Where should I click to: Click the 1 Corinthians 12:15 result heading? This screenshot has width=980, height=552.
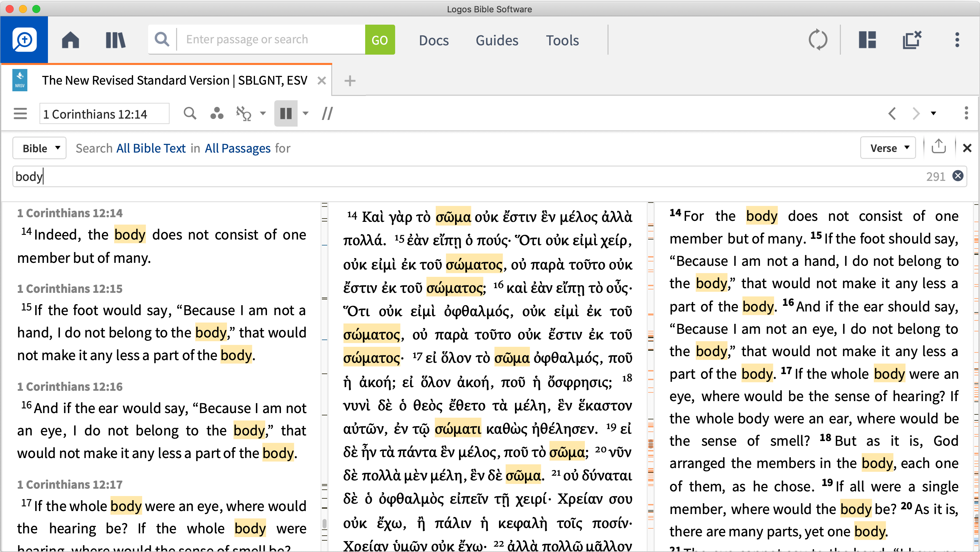pyautogui.click(x=70, y=288)
